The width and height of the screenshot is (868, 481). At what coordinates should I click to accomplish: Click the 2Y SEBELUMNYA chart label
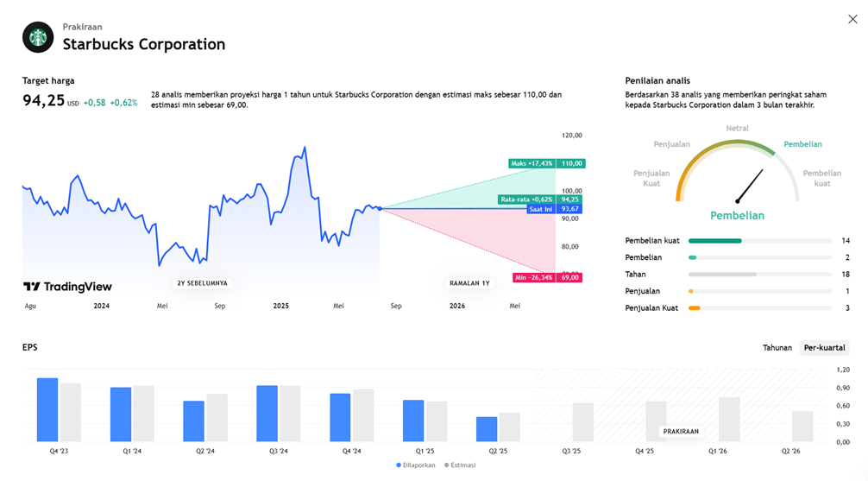coord(202,283)
